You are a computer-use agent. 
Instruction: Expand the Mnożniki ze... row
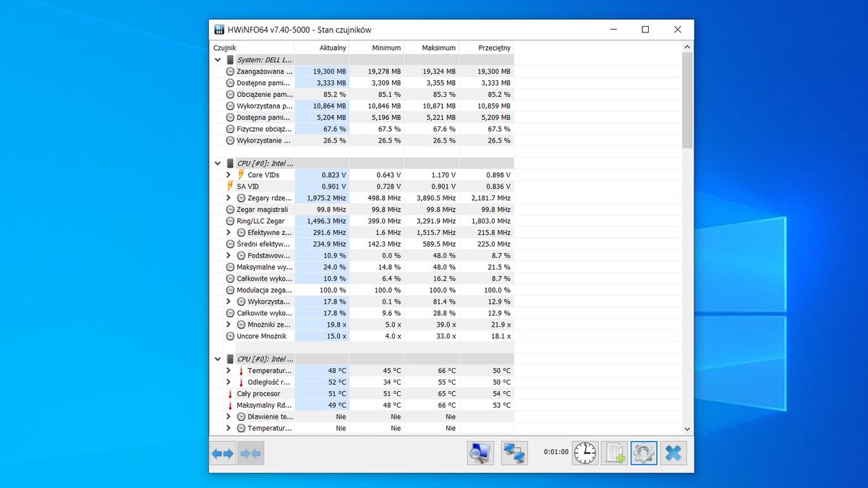pos(229,325)
